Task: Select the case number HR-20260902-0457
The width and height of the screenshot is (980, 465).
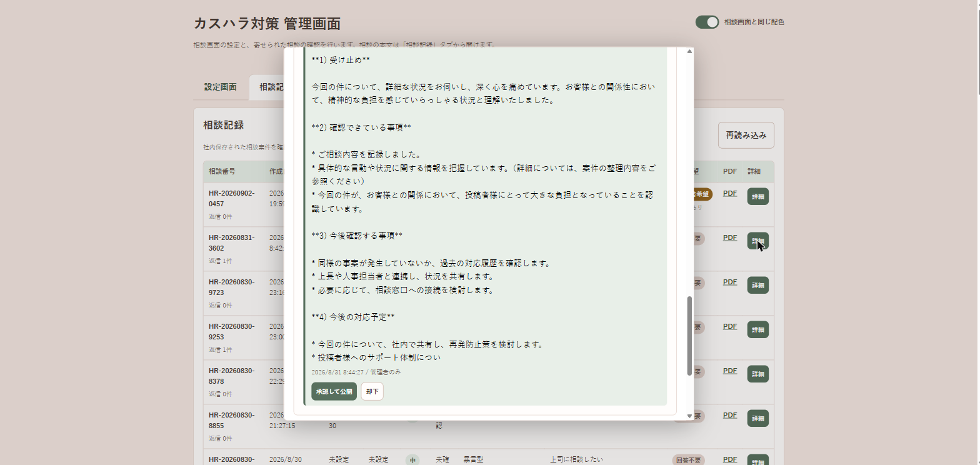Action: coord(232,199)
